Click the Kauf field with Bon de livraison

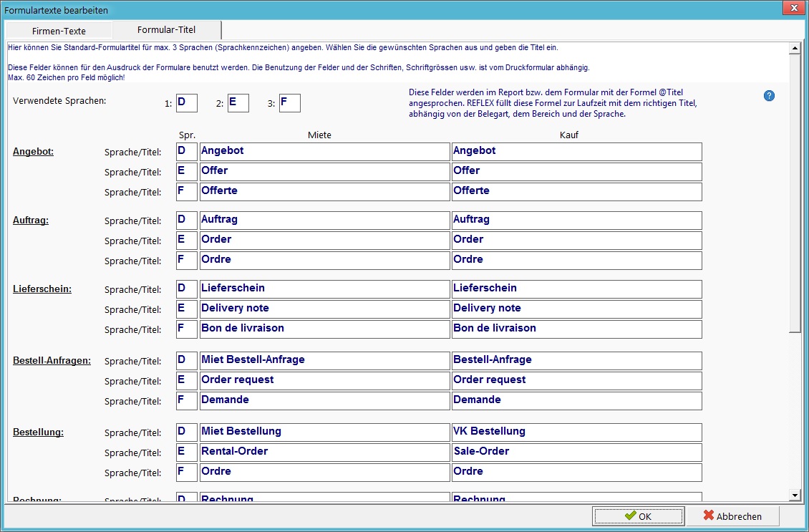click(x=576, y=329)
